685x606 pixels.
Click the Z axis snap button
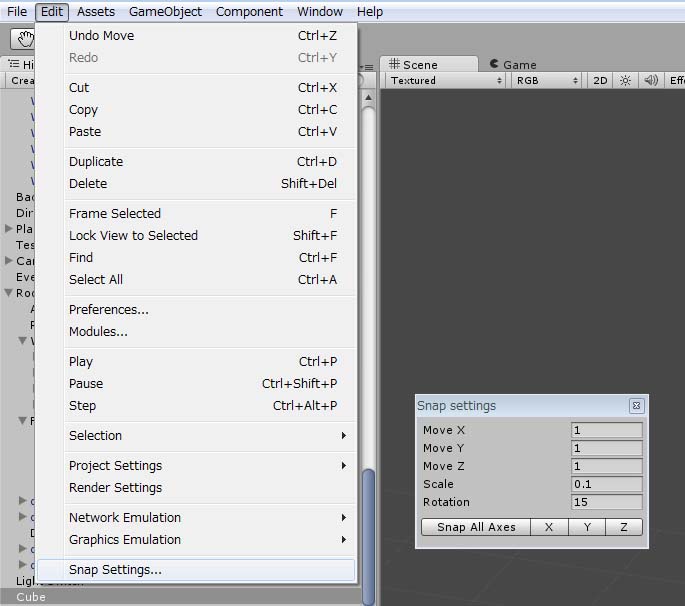pos(624,527)
